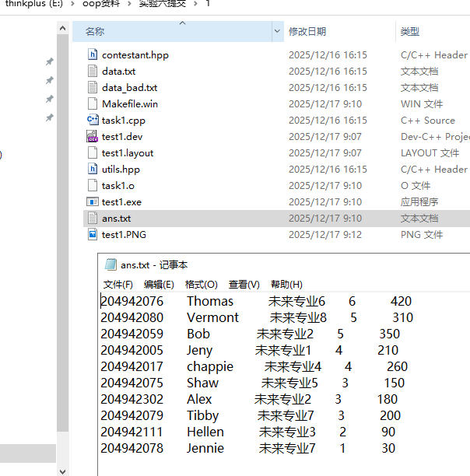Click the test1.PNG image file icon
This screenshot has height=476, width=470.
[93, 235]
